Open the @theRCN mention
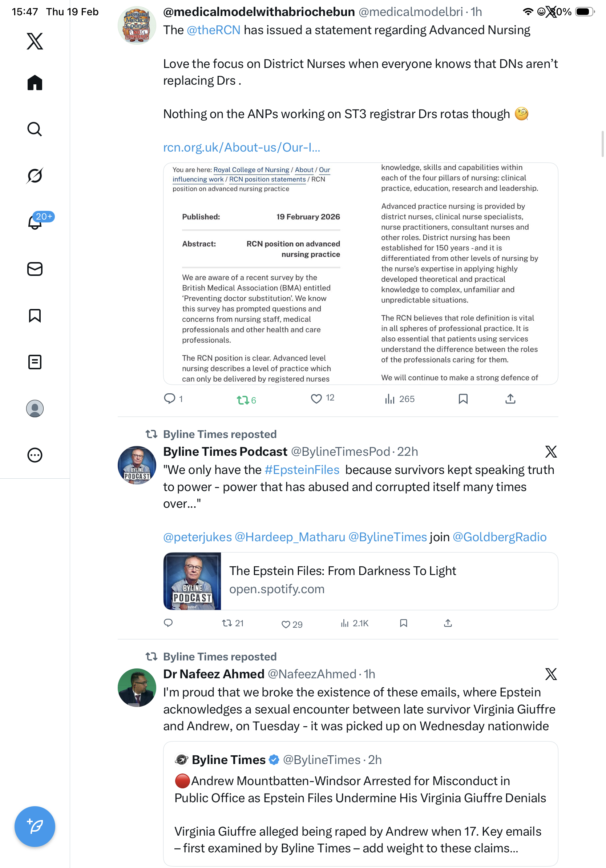The image size is (606, 868). pos(214,30)
